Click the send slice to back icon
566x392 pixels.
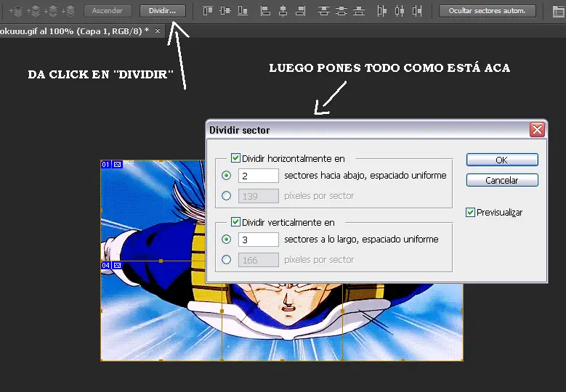(x=68, y=11)
